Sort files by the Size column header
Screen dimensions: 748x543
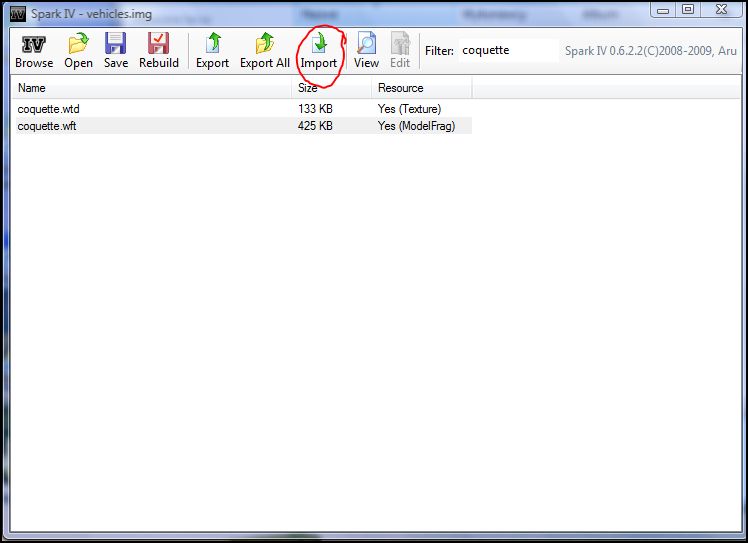click(331, 88)
